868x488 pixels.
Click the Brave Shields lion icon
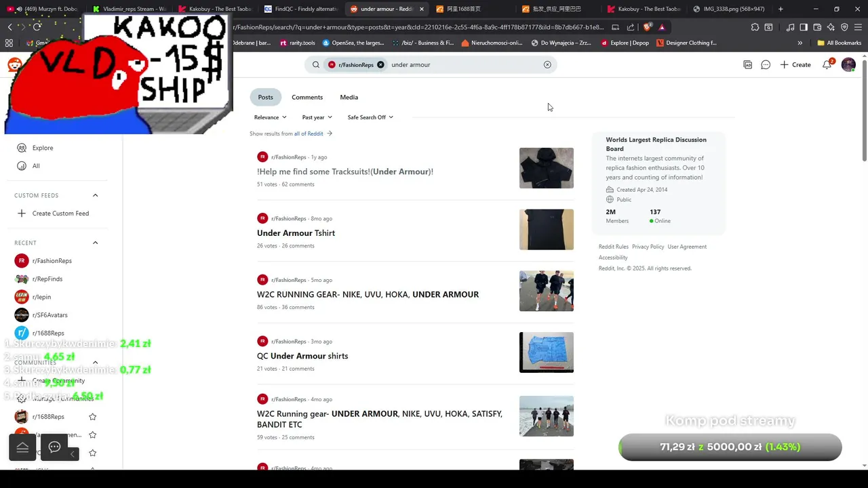tap(647, 27)
